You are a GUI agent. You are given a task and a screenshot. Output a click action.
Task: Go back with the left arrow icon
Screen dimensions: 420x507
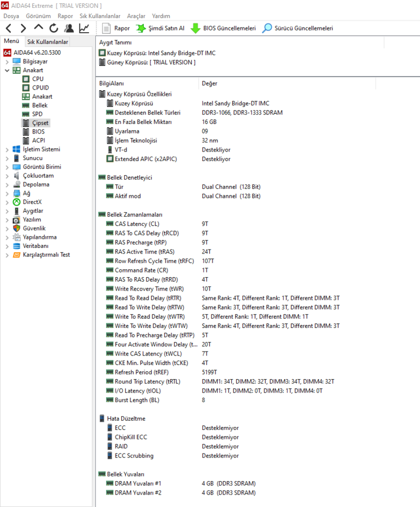[8, 29]
